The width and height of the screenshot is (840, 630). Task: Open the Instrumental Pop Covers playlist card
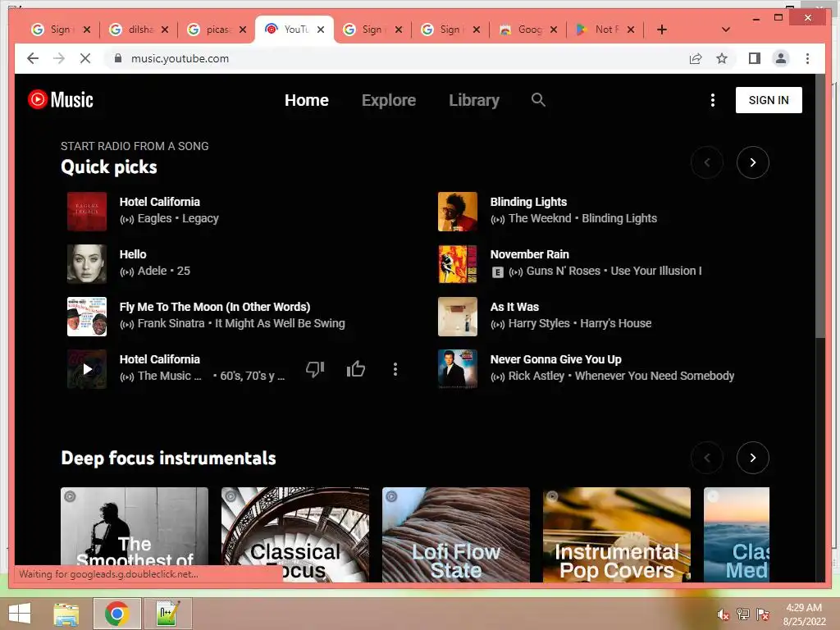click(617, 534)
